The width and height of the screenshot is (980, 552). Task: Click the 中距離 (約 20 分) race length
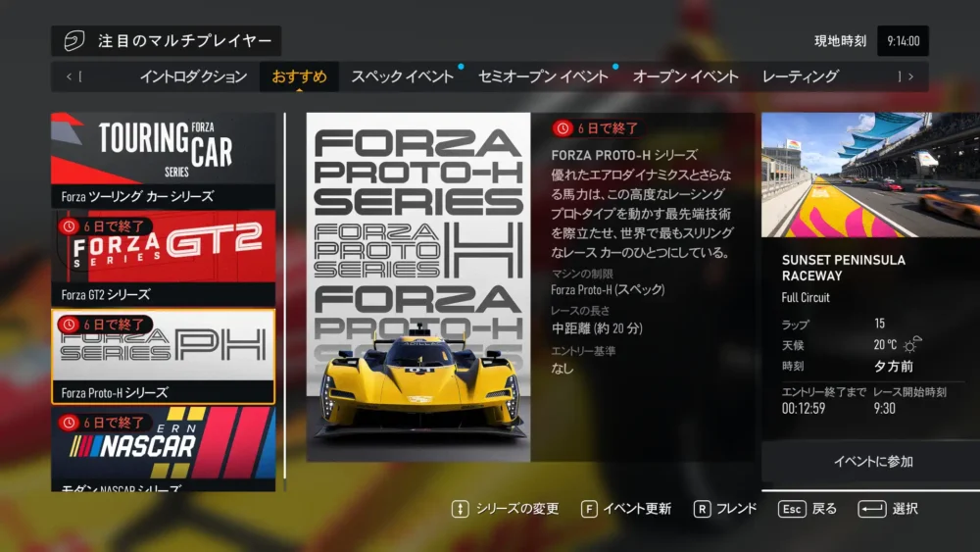click(x=597, y=328)
